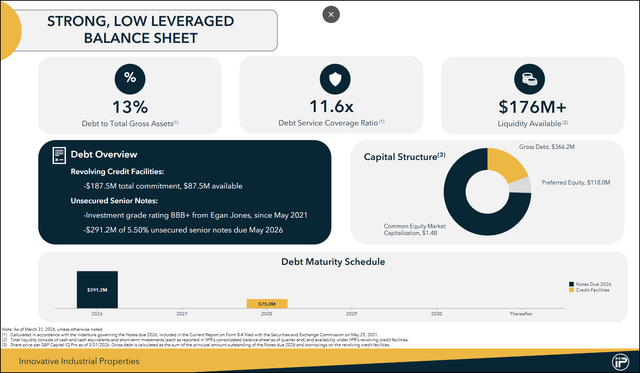This screenshot has height=373, width=640.
Task: Click the $291.2M 5.50% senior notes line
Action: (x=183, y=230)
